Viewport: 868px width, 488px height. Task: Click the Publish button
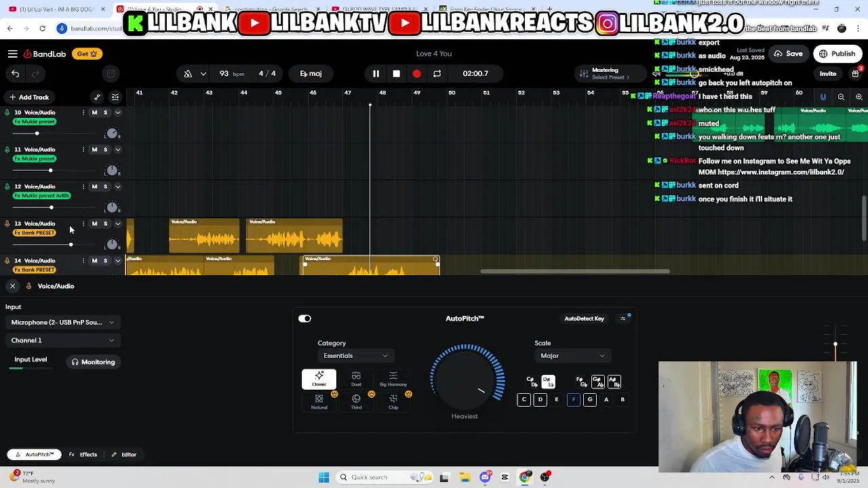pos(837,54)
